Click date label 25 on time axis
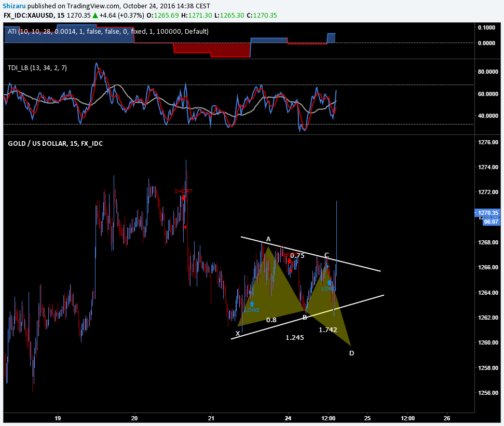 click(367, 418)
